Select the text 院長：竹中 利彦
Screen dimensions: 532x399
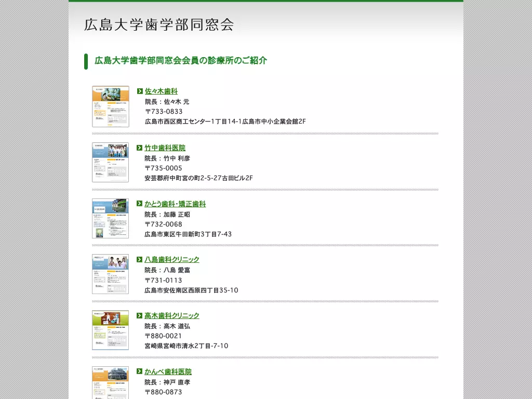pyautogui.click(x=167, y=158)
